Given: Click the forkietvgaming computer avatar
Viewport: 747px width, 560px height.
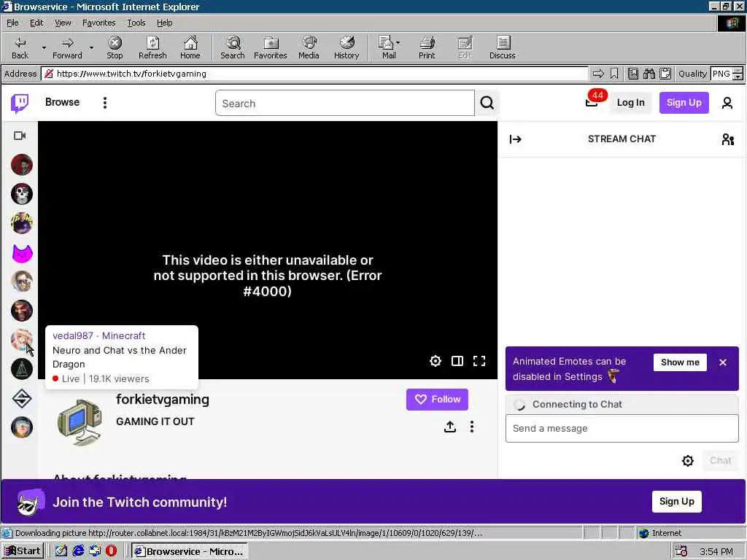Looking at the screenshot, I should pyautogui.click(x=80, y=421).
